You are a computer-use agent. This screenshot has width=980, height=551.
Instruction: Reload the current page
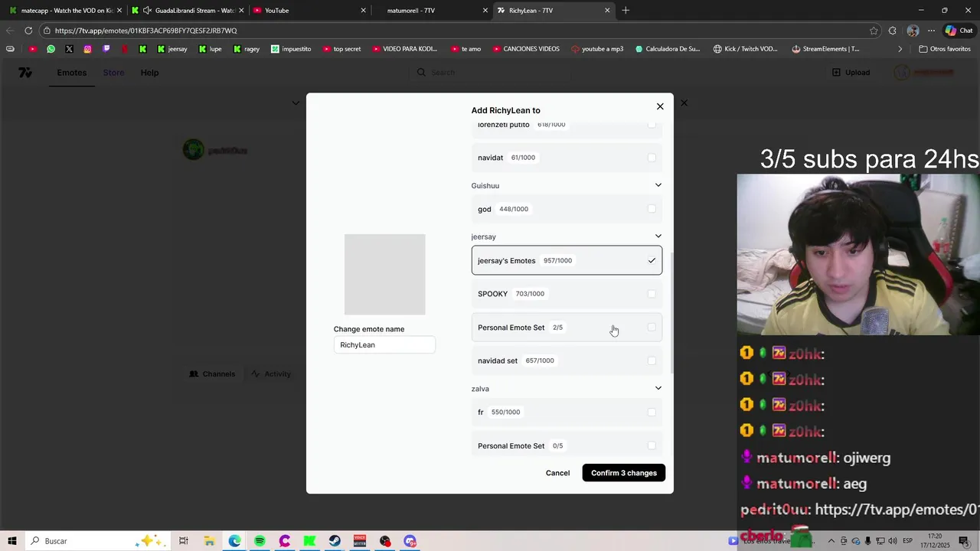tap(28, 31)
